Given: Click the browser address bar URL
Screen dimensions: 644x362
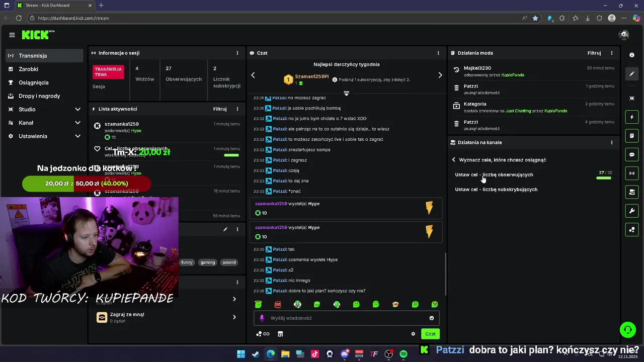Looking at the screenshot, I should click(x=73, y=18).
